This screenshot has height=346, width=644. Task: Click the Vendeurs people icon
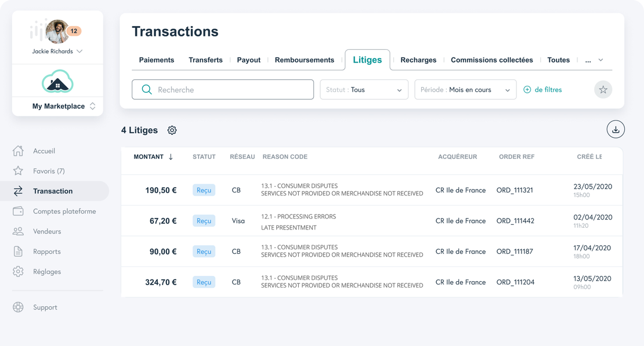tap(19, 231)
